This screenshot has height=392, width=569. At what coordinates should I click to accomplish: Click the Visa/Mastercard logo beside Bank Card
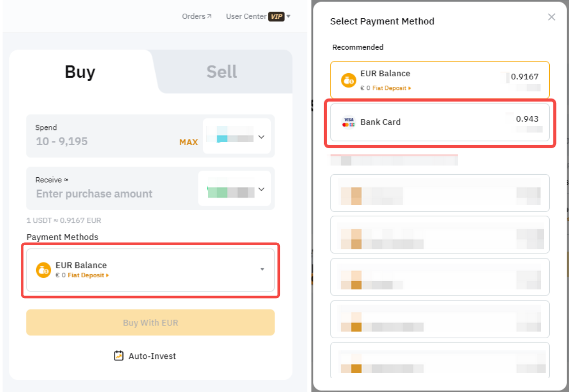point(349,122)
